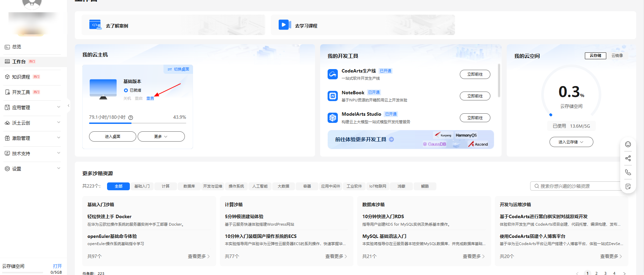This screenshot has width=644, height=275.
Task: Click the 前往体验更多开发工具 banner
Action: (411, 140)
